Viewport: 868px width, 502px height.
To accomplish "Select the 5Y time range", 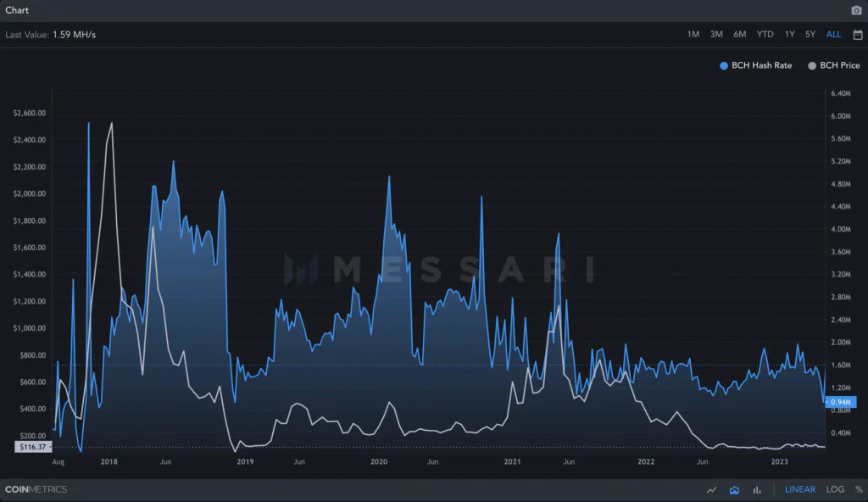I will [x=810, y=35].
